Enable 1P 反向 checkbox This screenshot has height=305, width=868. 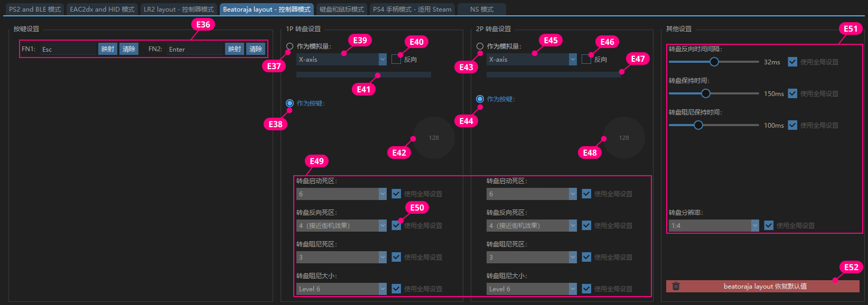(x=396, y=60)
